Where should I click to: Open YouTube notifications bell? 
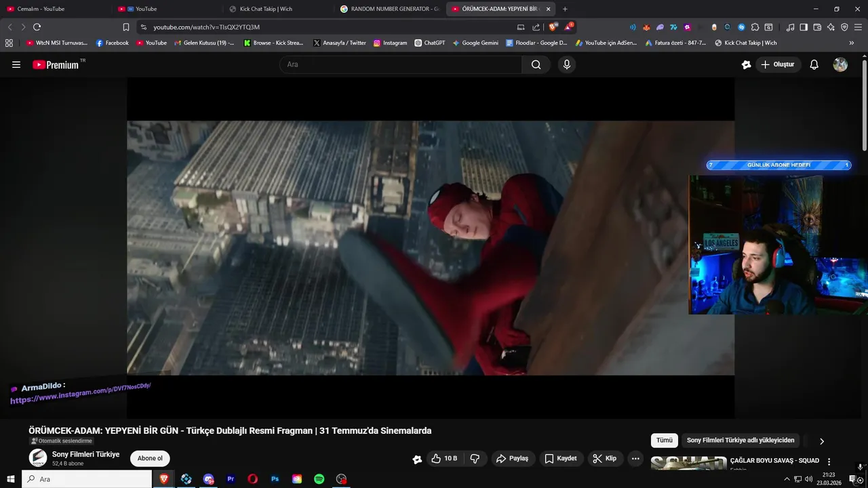pyautogui.click(x=814, y=64)
